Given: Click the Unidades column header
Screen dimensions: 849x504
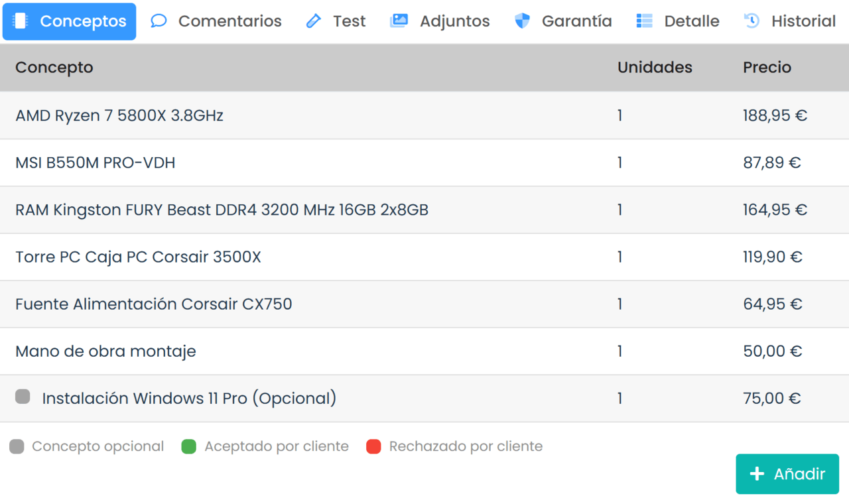Looking at the screenshot, I should 655,68.
